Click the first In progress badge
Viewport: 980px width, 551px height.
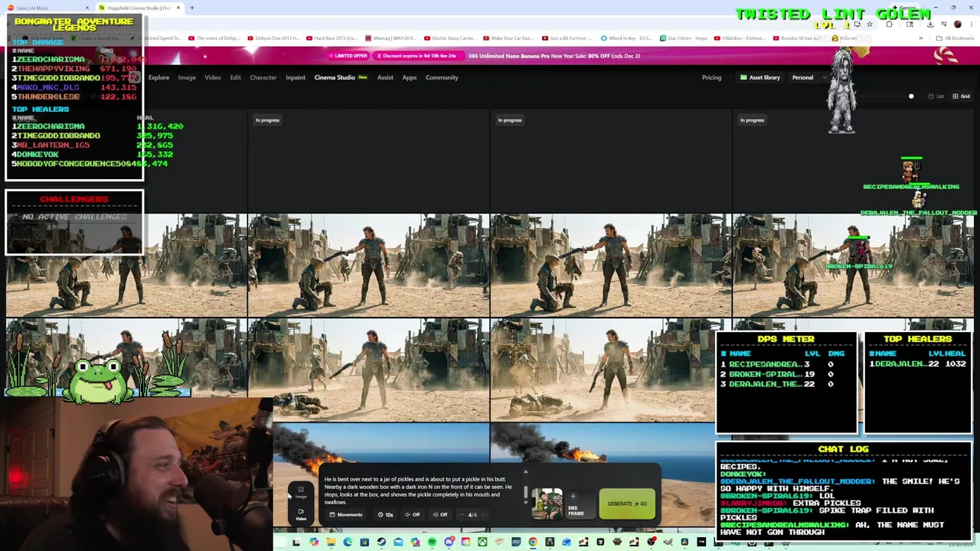[x=267, y=120]
